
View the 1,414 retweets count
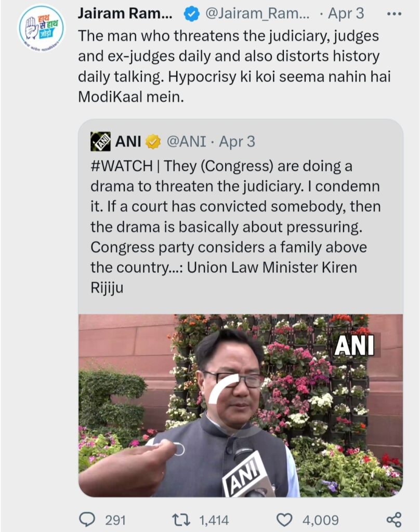[214, 520]
